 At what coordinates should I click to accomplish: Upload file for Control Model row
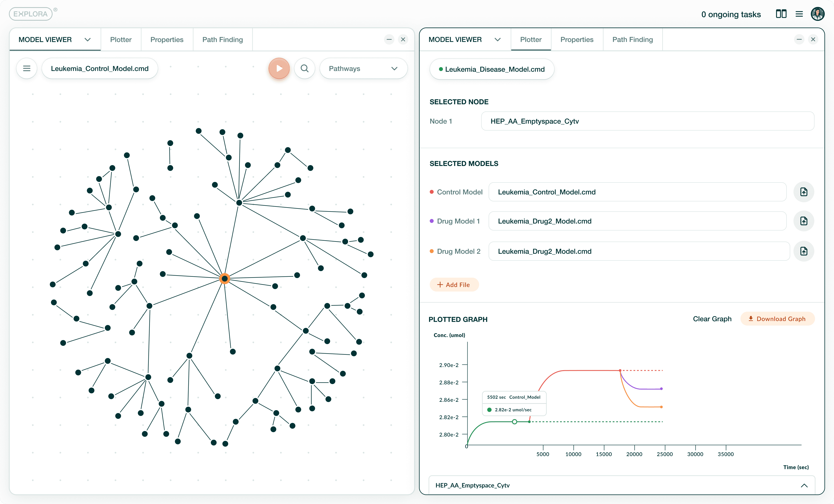tap(804, 192)
